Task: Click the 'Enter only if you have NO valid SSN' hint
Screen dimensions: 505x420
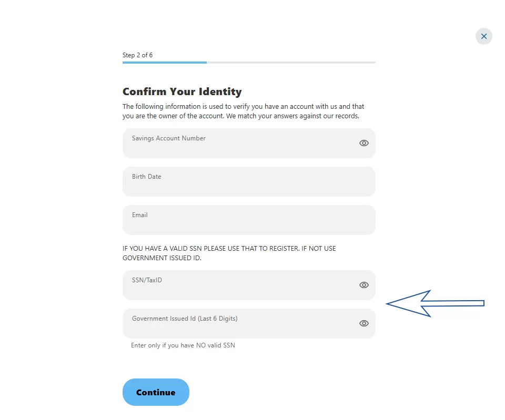Action: coord(183,345)
